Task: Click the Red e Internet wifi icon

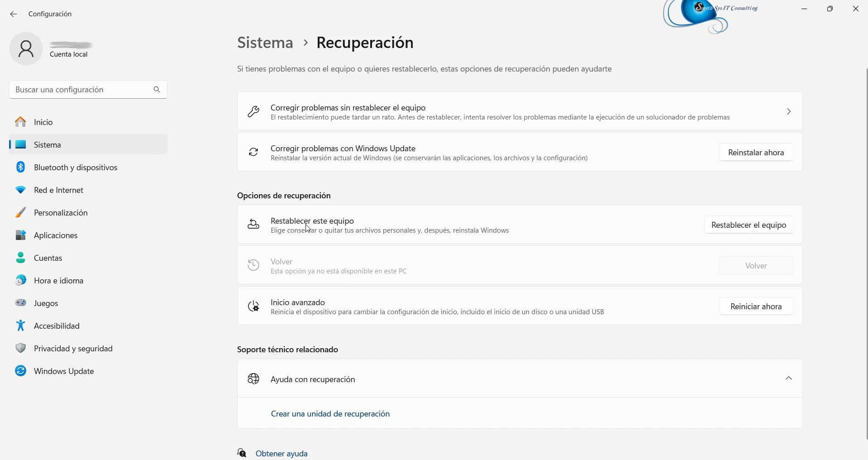Action: 20,190
